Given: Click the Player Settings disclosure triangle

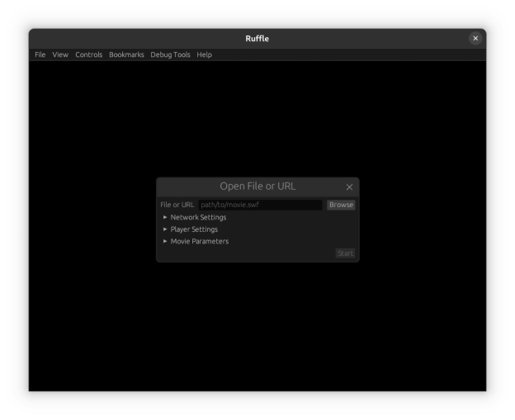Looking at the screenshot, I should click(x=165, y=229).
